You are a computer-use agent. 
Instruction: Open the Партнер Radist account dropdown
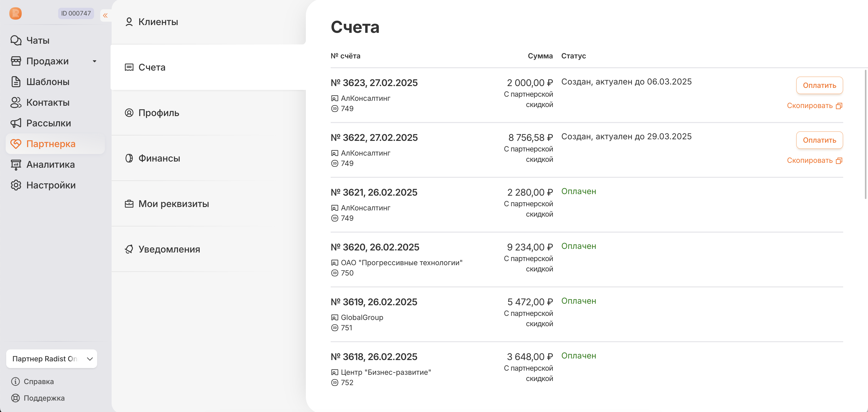coord(52,359)
